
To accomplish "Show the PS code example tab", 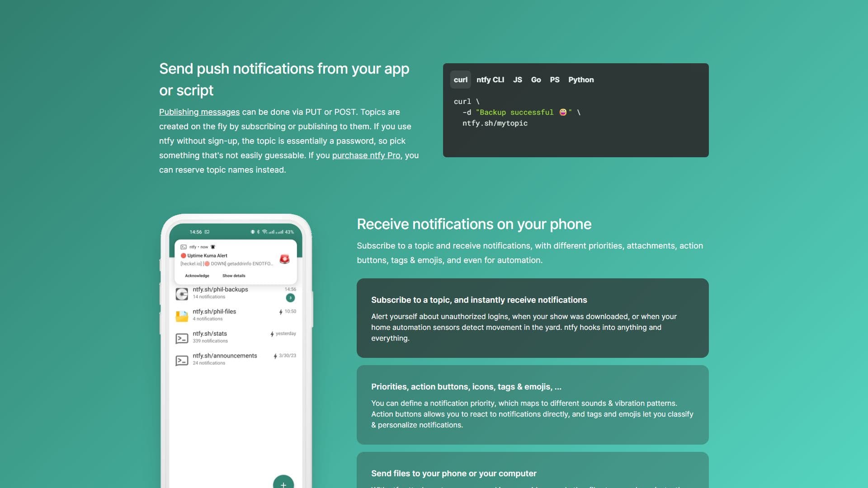I will [x=554, y=80].
